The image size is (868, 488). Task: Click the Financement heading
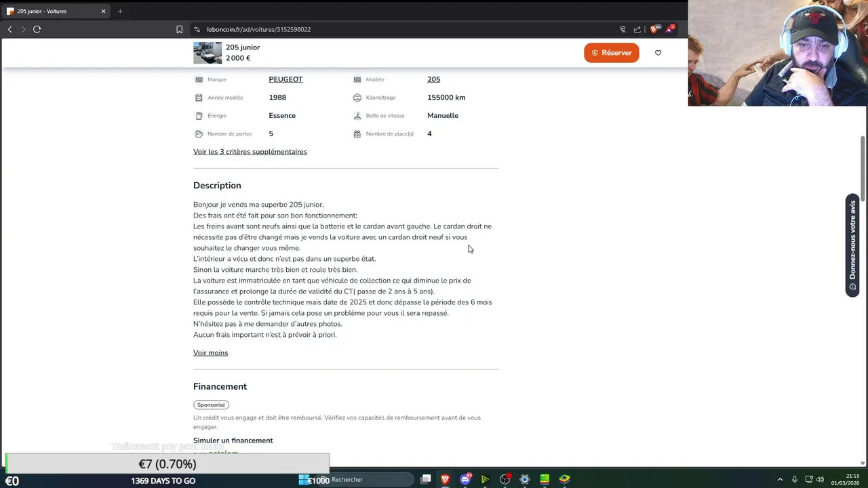pos(220,387)
